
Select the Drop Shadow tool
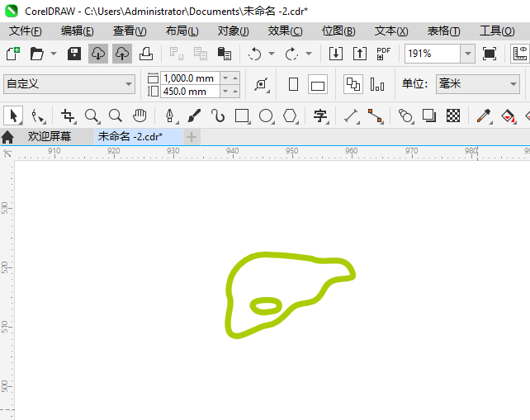click(429, 116)
